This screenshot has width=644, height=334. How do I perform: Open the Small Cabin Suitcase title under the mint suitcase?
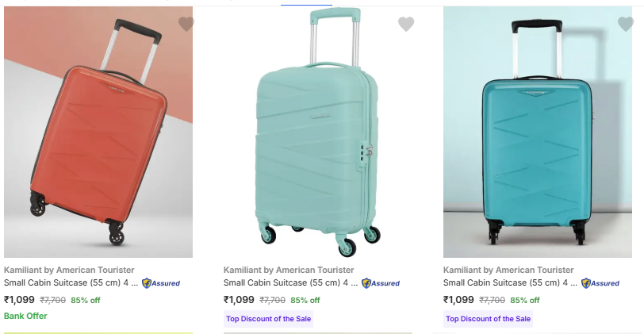290,282
